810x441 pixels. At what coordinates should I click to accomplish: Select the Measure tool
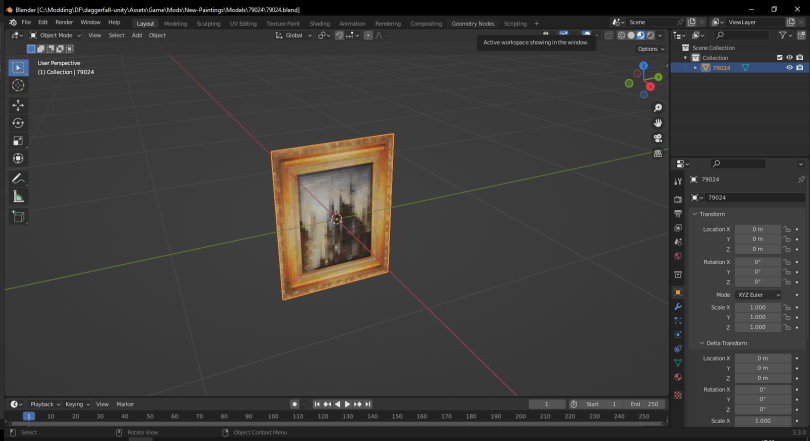[x=18, y=197]
